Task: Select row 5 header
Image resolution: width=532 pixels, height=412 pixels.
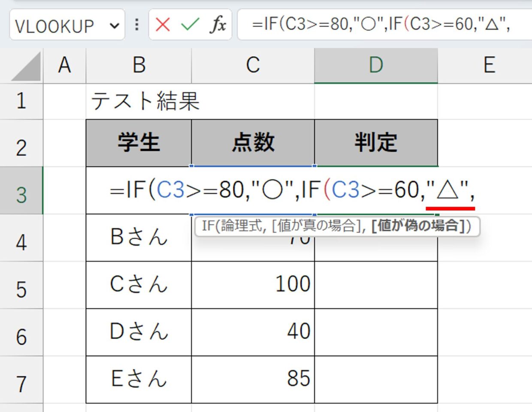Action: [x=21, y=285]
